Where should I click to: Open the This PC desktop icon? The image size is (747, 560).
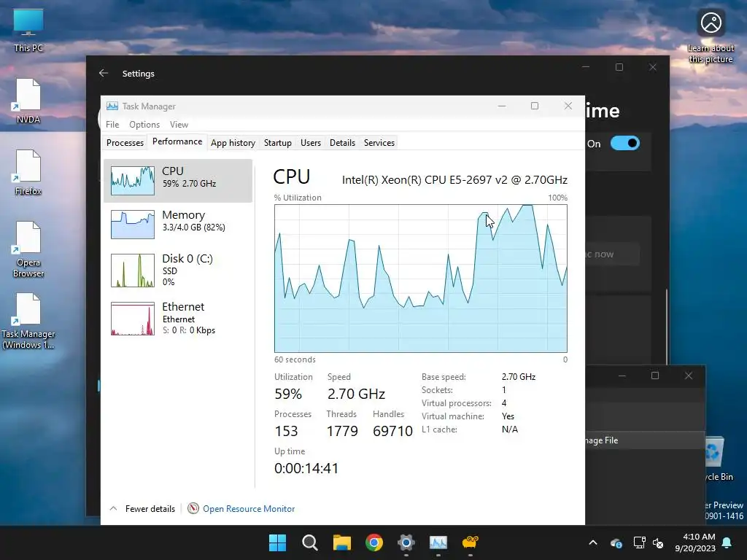[x=28, y=31]
